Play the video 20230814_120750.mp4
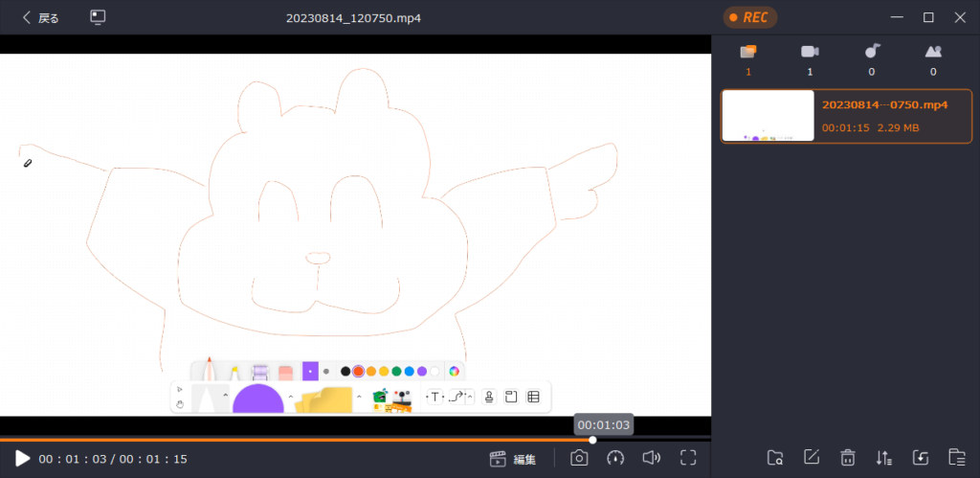This screenshot has width=980, height=478. pyautogui.click(x=23, y=459)
